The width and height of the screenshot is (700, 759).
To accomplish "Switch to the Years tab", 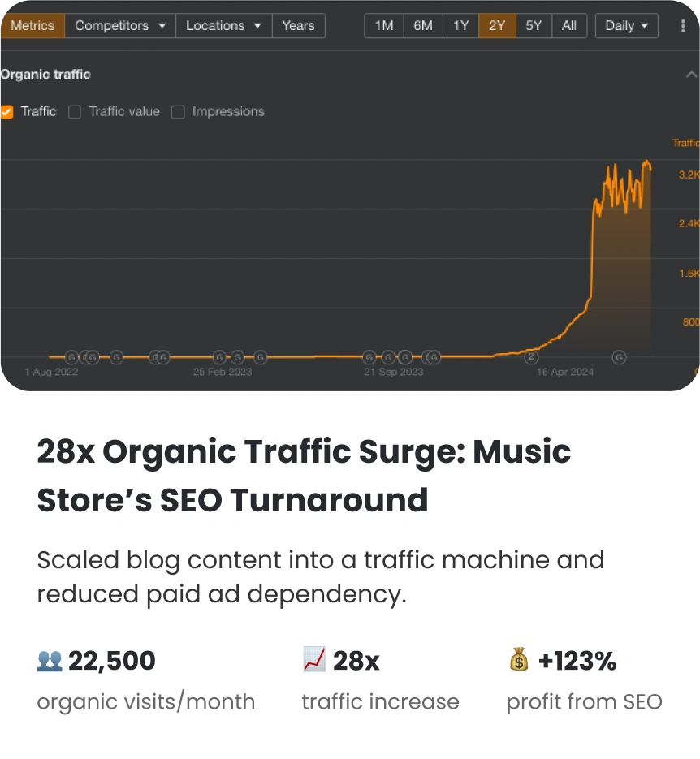I will [x=298, y=26].
